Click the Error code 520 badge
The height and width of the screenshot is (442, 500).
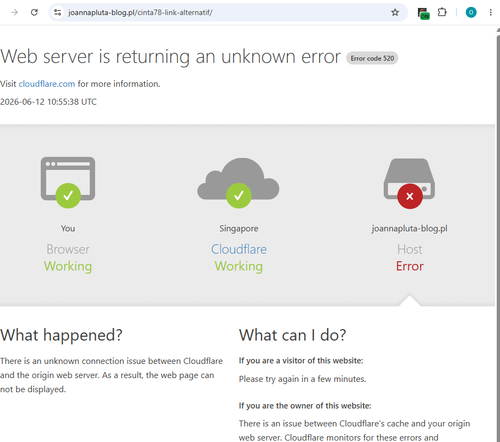coord(372,58)
